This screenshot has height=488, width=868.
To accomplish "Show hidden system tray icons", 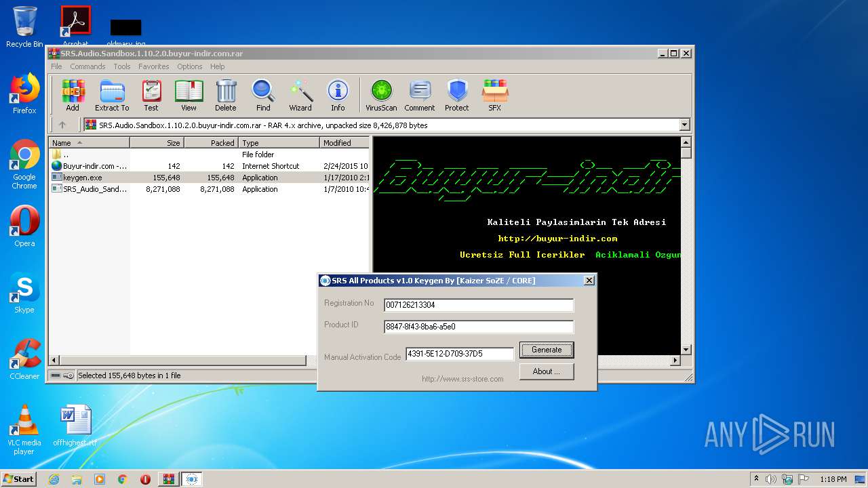I will click(x=756, y=479).
